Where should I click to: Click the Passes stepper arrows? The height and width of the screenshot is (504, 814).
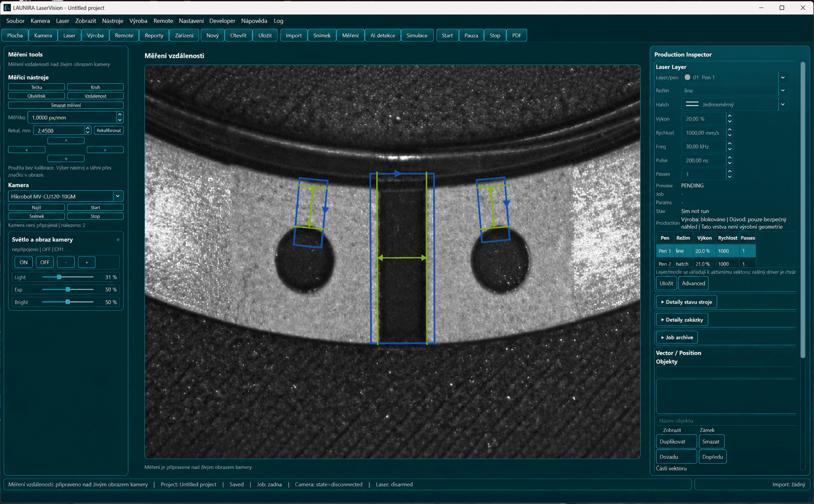pyautogui.click(x=729, y=174)
